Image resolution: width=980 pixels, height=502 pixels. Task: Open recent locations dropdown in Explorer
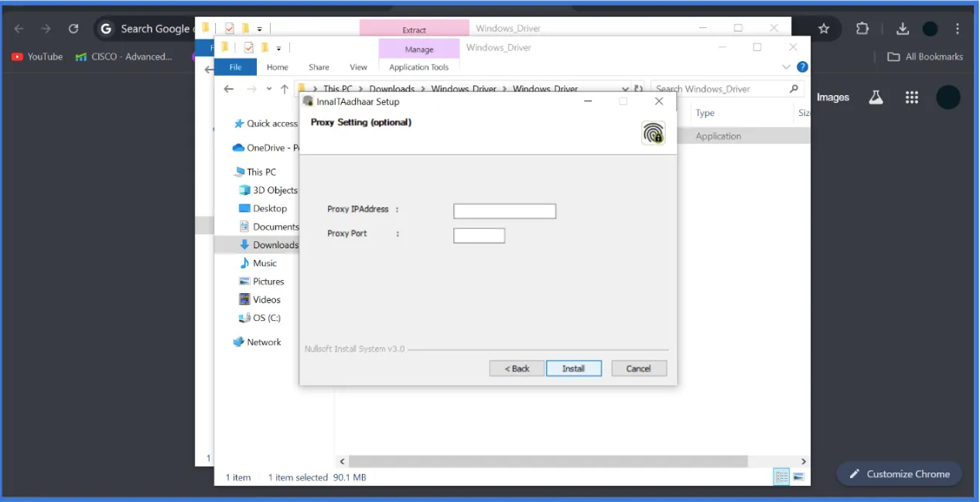pyautogui.click(x=269, y=89)
